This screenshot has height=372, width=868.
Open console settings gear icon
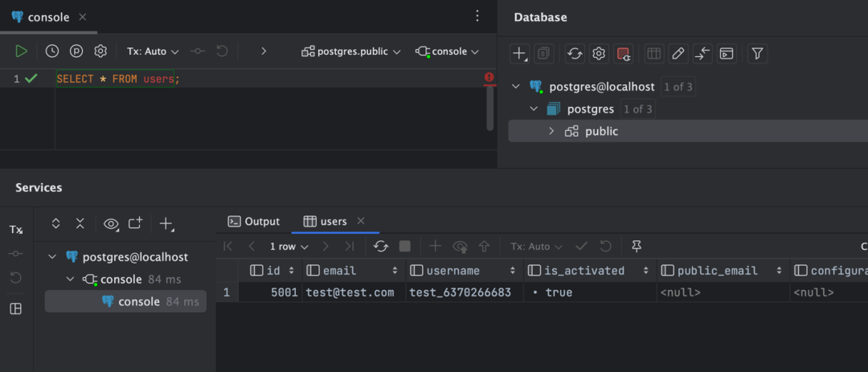(100, 51)
